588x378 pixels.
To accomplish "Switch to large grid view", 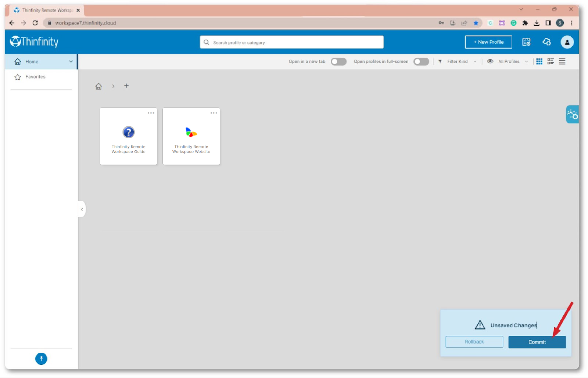I will pos(539,61).
